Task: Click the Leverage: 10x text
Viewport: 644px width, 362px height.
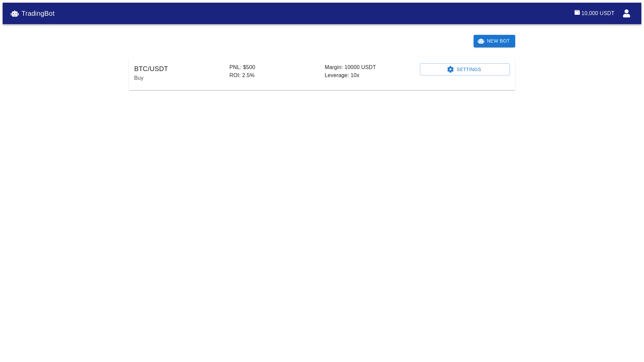Action: point(342,75)
